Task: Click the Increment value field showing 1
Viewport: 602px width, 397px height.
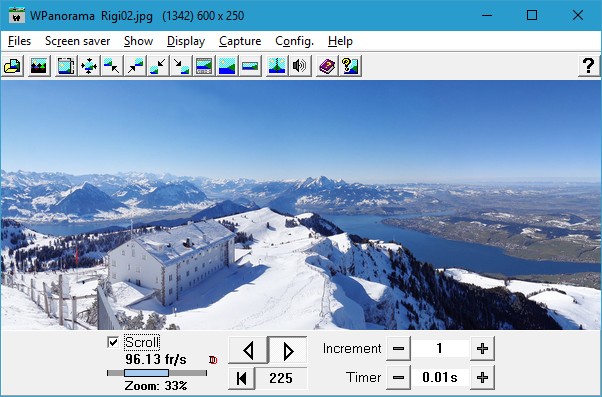Action: [440, 349]
